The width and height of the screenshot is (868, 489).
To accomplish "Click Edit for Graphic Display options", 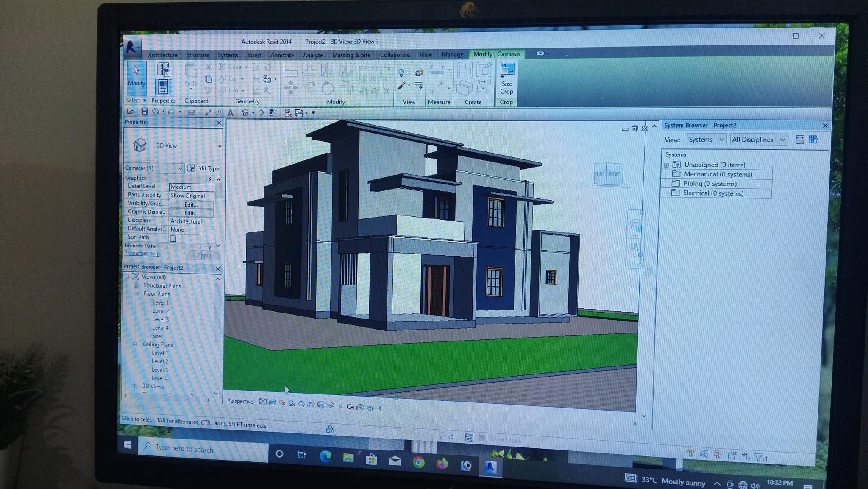I will tap(191, 213).
